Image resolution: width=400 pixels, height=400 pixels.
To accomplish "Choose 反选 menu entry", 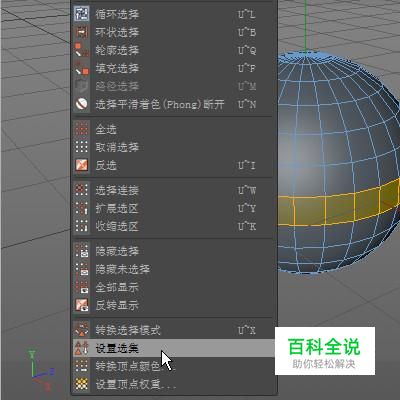I will coord(173,165).
